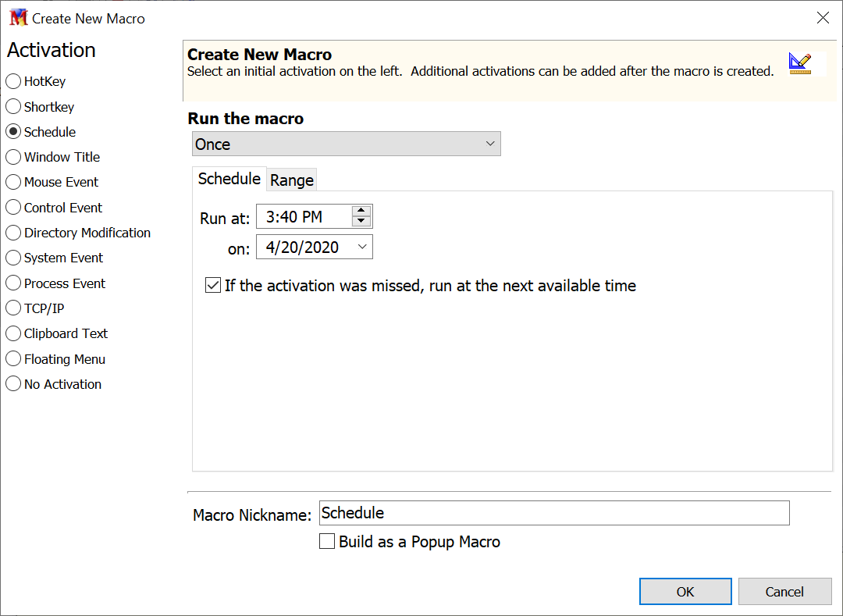Switch to the Range tab
Image resolution: width=843 pixels, height=616 pixels.
(292, 180)
